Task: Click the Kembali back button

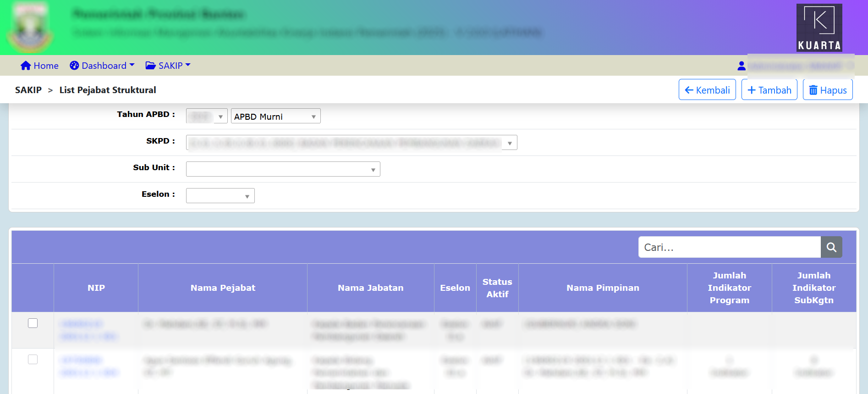Action: (707, 90)
